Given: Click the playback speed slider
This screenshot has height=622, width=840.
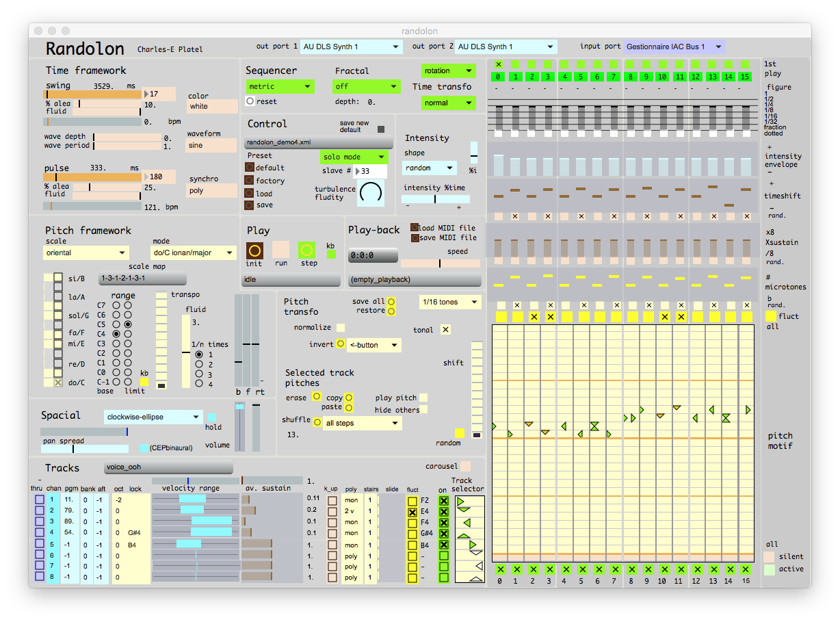Looking at the screenshot, I should coord(441,263).
